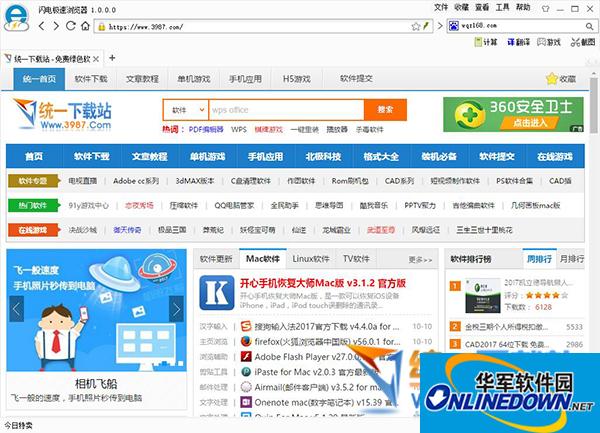600x433 pixels.
Task: Open the 查看 menu
Action: click(482, 7)
